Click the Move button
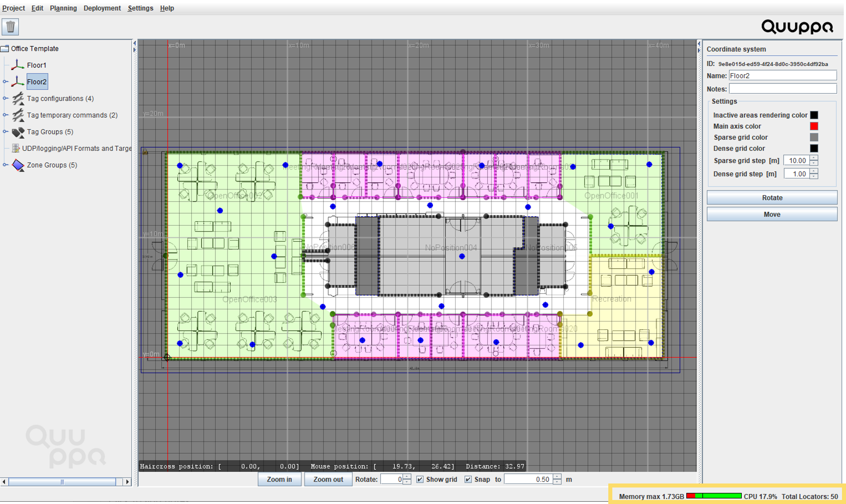 pyautogui.click(x=772, y=215)
